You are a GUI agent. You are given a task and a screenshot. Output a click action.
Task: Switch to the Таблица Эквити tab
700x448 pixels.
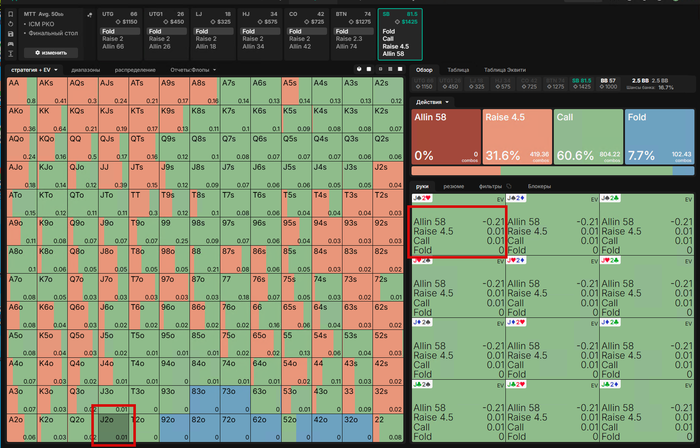pos(506,70)
